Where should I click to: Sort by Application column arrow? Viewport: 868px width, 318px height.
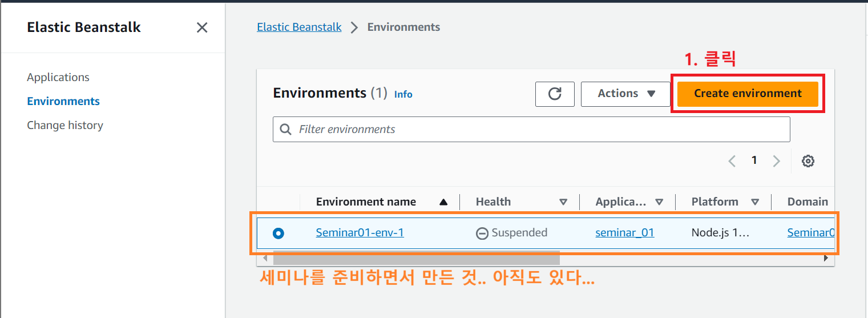[659, 202]
